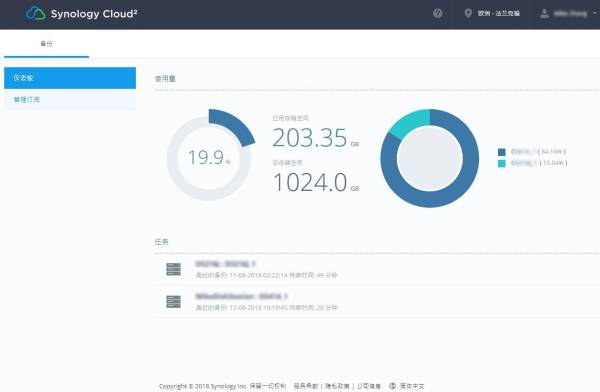Click the 使用量 section heading
600x392 pixels.
tap(165, 78)
